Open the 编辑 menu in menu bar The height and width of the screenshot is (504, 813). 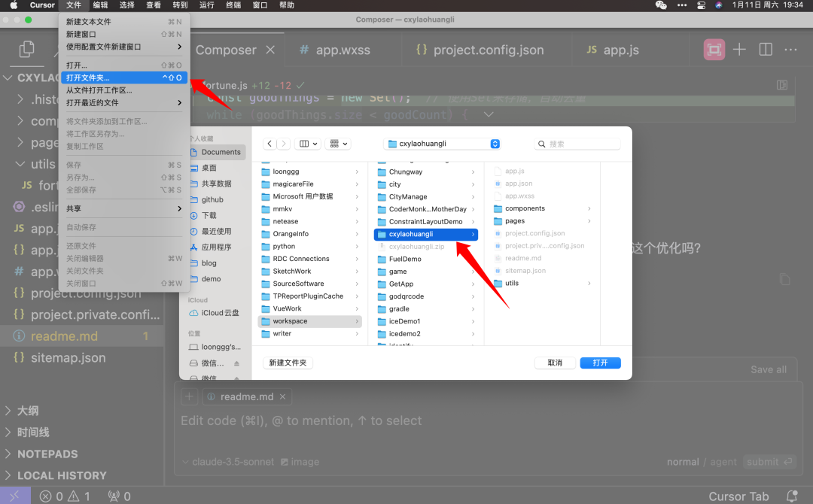coord(101,5)
